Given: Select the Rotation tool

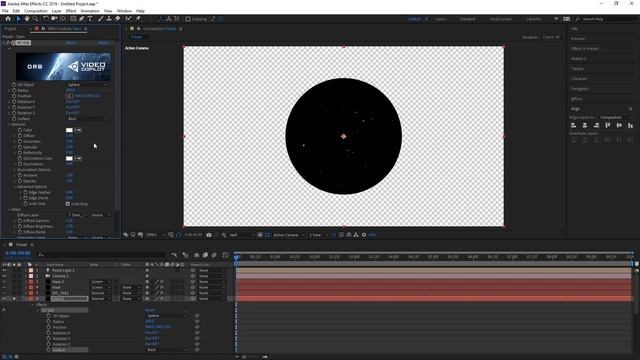Looking at the screenshot, I should coord(45,19).
